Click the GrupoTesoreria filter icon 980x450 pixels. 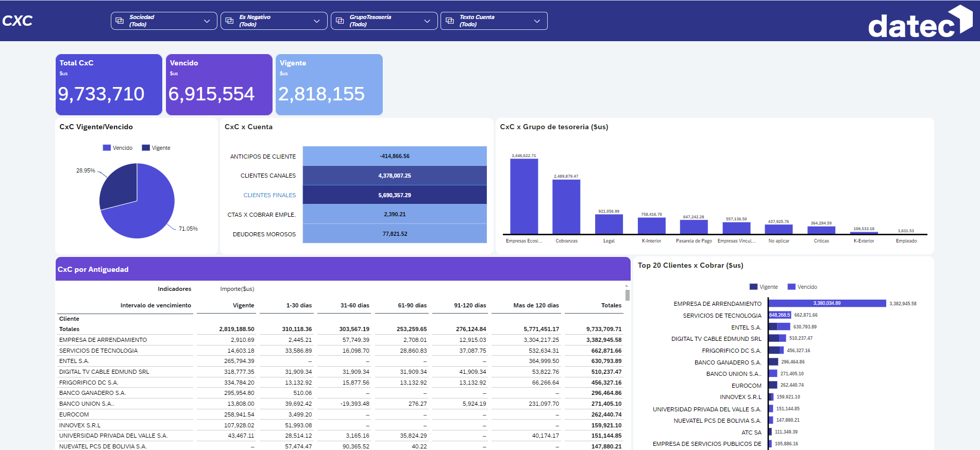[x=340, y=21]
